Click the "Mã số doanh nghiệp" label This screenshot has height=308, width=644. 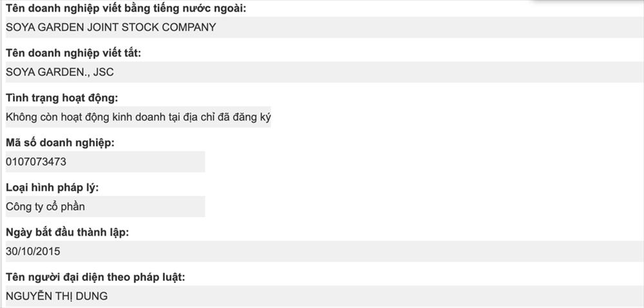click(x=60, y=143)
